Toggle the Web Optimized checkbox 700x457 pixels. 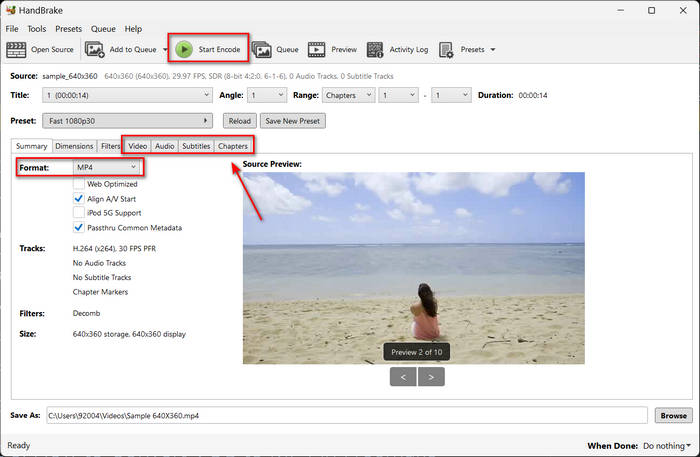[x=79, y=184]
